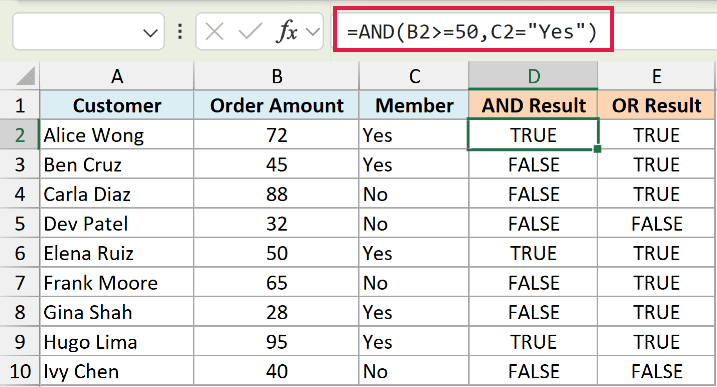This screenshot has width=717, height=387.
Task: Open the Insert Function fx icon
Action: coord(287,32)
